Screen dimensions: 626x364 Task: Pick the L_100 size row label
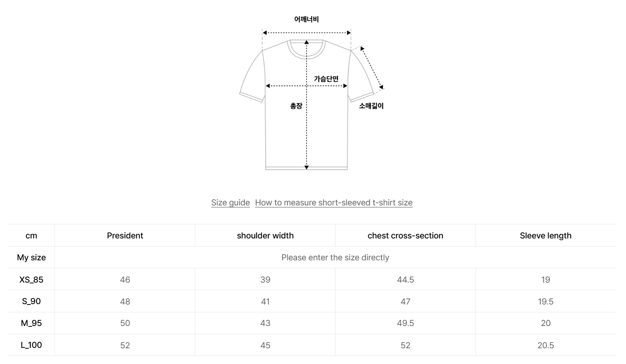click(31, 345)
